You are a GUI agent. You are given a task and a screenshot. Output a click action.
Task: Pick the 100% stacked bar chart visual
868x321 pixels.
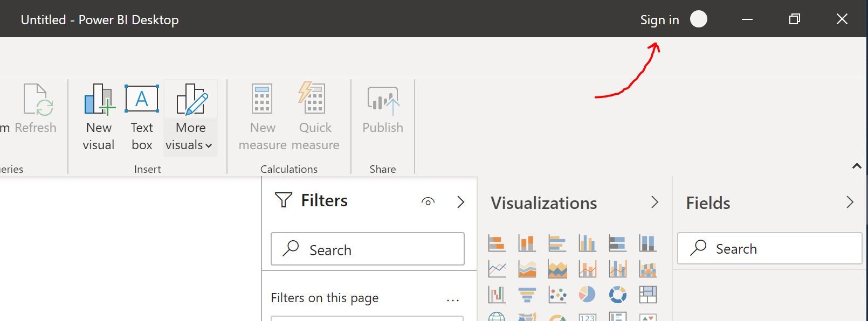(618, 243)
